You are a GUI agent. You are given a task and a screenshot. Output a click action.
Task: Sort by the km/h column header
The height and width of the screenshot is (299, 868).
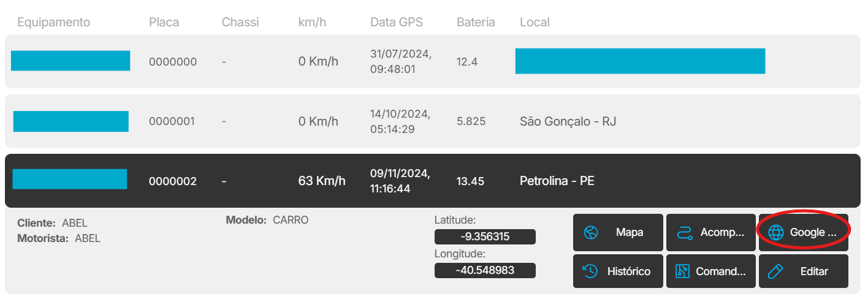coord(313,22)
